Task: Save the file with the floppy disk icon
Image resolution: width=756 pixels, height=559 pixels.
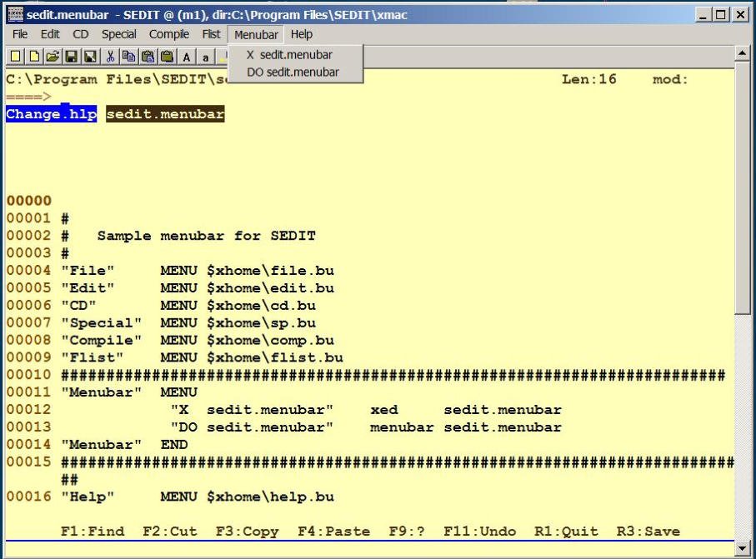Action: click(72, 57)
